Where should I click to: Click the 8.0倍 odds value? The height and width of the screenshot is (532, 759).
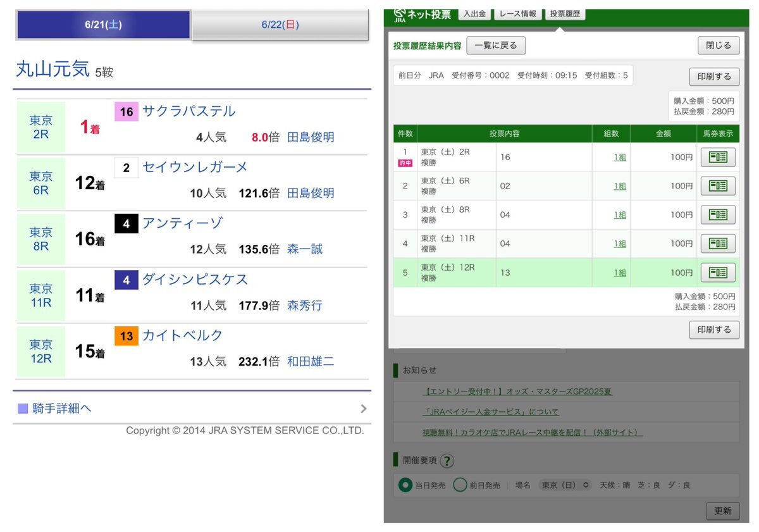(x=266, y=137)
